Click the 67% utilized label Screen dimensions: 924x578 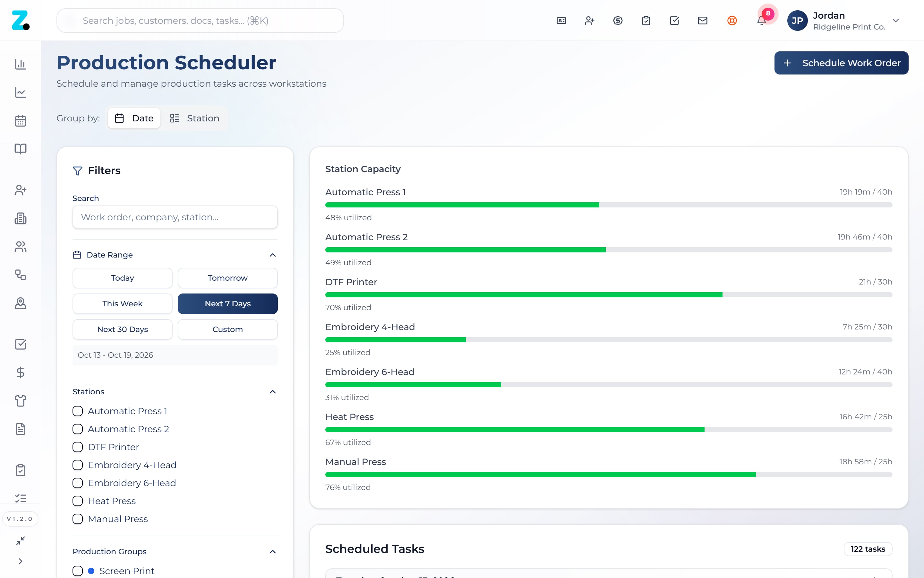(348, 442)
